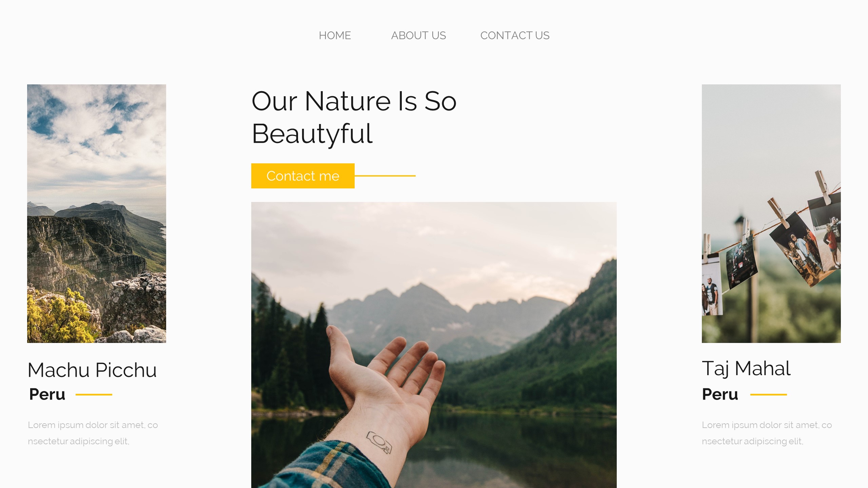Click the yellow underline next to Machu Picchu's Peru

tap(94, 394)
